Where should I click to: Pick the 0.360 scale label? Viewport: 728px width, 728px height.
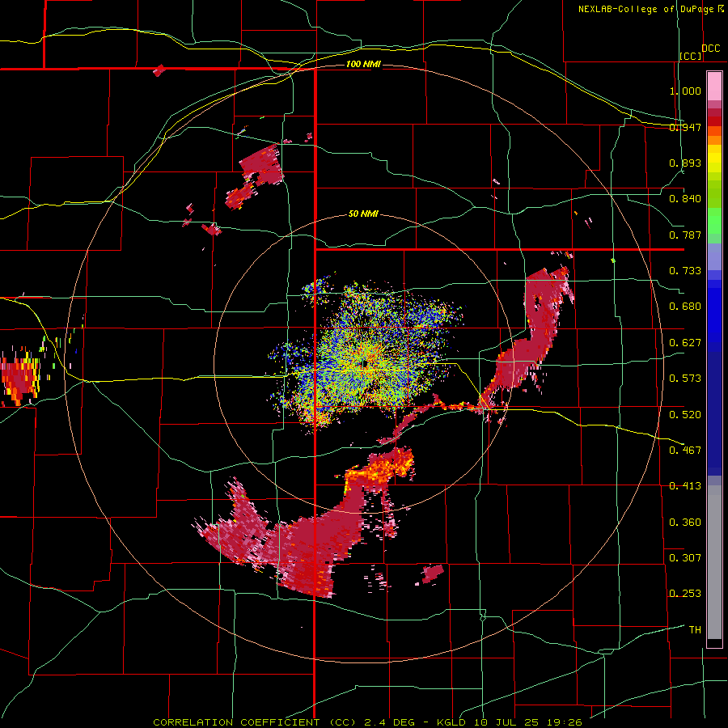[x=685, y=523]
